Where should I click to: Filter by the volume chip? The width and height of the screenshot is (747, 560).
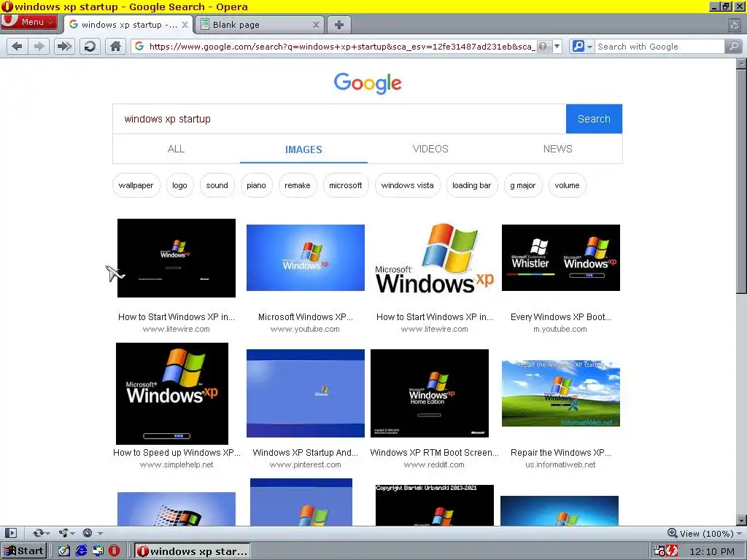coord(567,185)
